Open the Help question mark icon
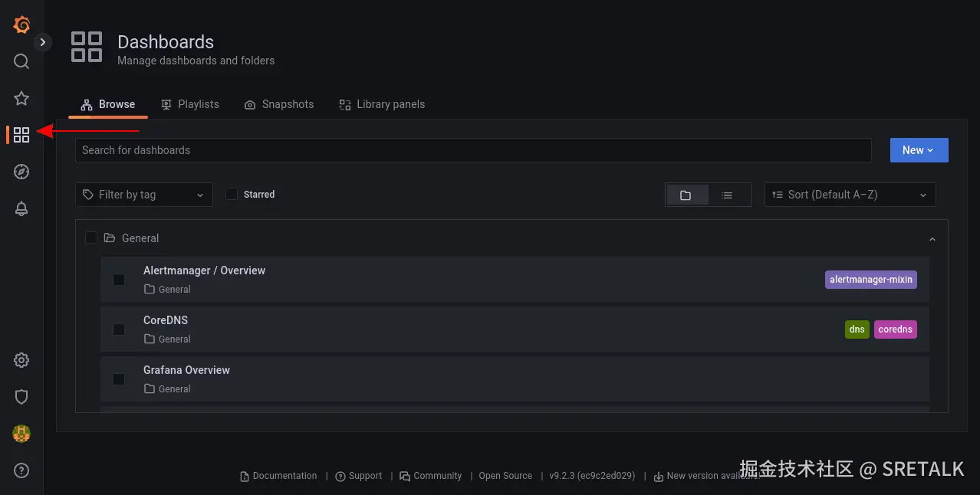This screenshot has width=980, height=495. pos(21,470)
